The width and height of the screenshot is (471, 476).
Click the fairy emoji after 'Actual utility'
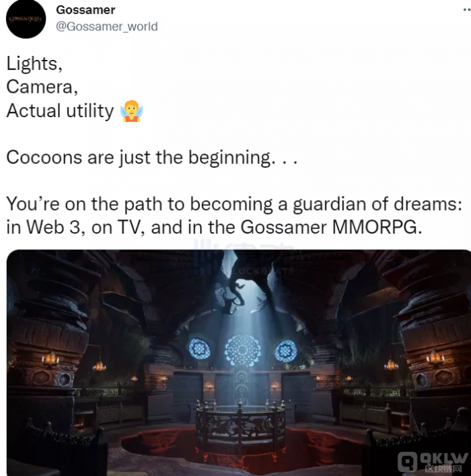click(131, 110)
